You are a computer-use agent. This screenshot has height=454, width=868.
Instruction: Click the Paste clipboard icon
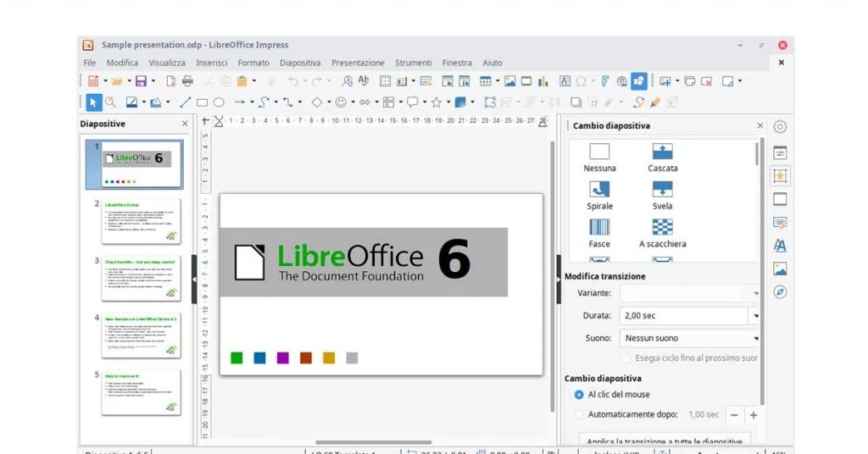coord(242,81)
